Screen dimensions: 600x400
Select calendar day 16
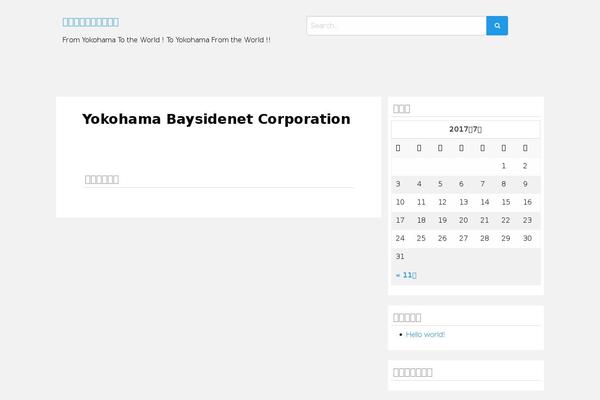click(x=527, y=202)
